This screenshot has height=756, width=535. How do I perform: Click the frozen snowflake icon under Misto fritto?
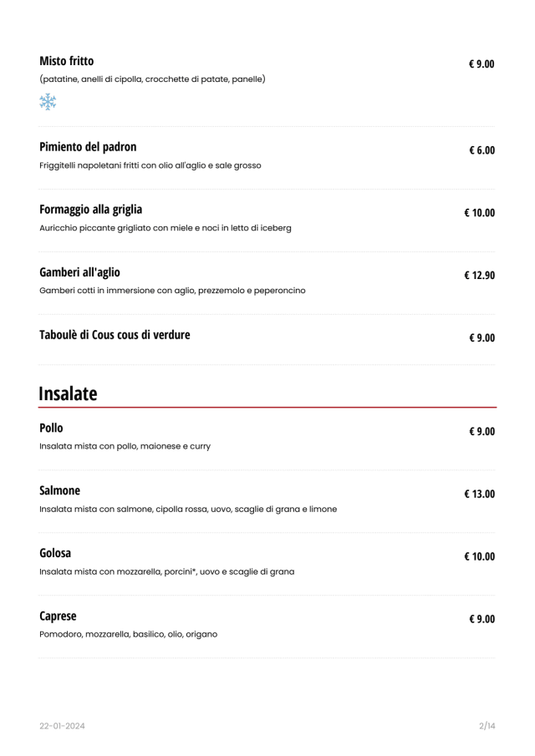48,102
